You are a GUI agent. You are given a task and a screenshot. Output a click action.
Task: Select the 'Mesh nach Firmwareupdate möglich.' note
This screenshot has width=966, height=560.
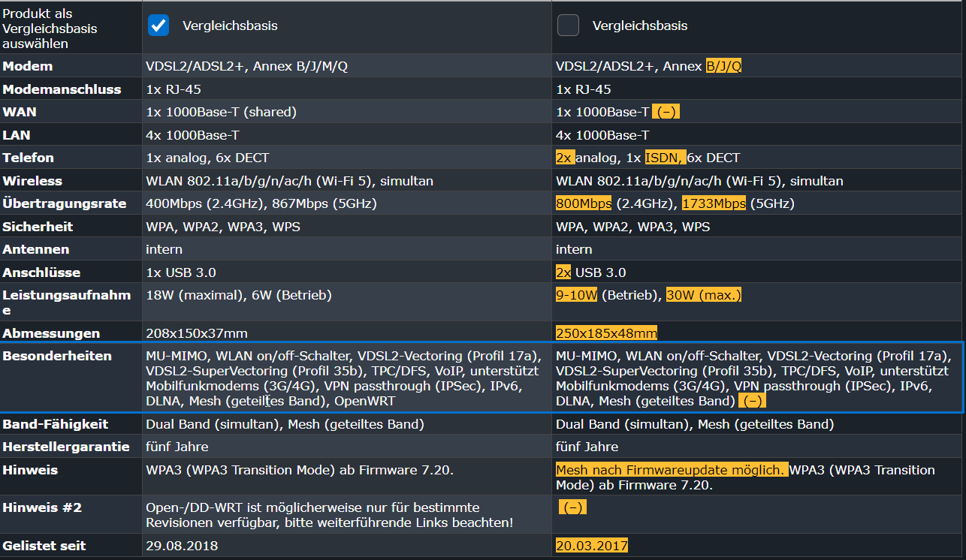(672, 470)
